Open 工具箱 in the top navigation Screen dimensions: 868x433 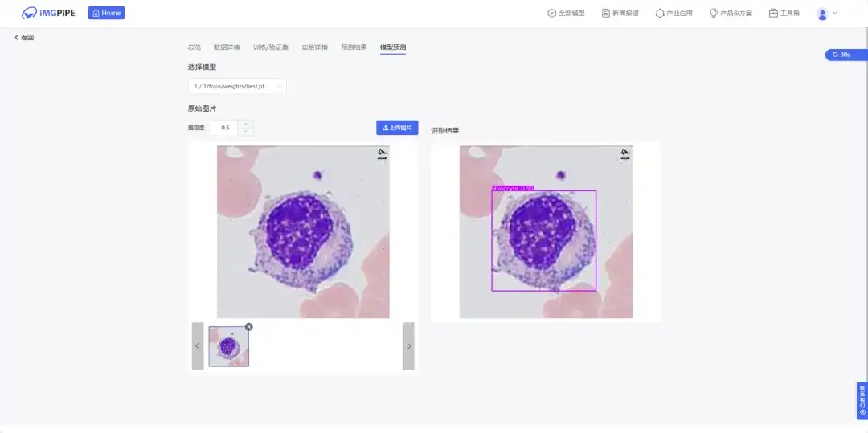(784, 13)
